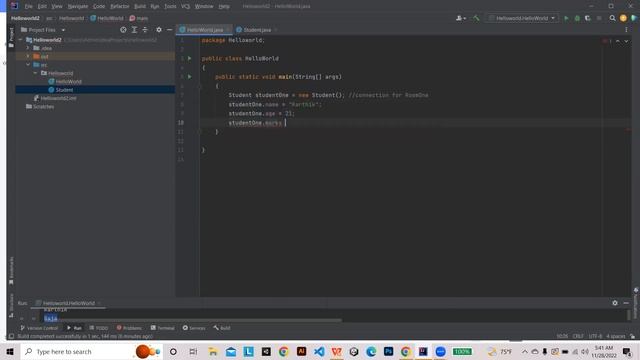
Task: Open the Build menu
Action: (140, 7)
